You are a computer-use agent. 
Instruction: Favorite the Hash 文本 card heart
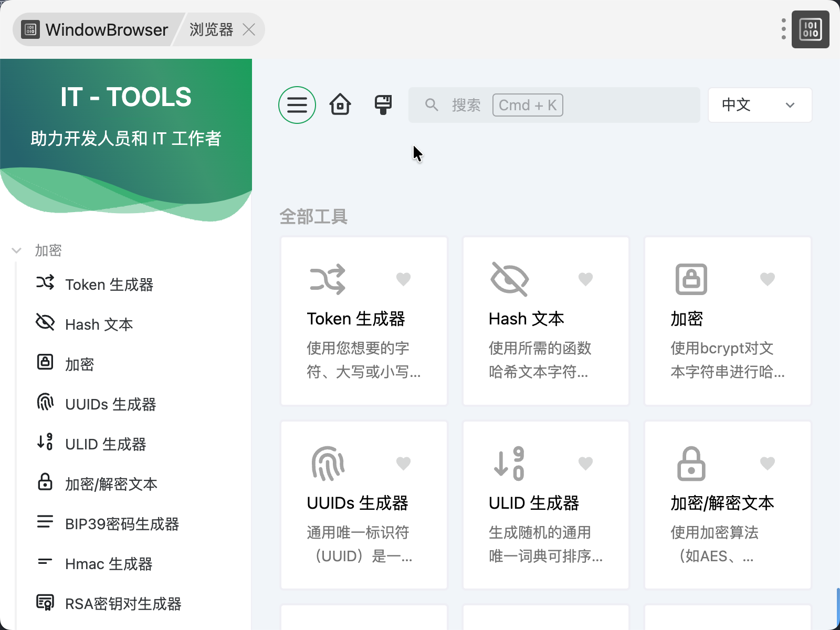point(585,279)
